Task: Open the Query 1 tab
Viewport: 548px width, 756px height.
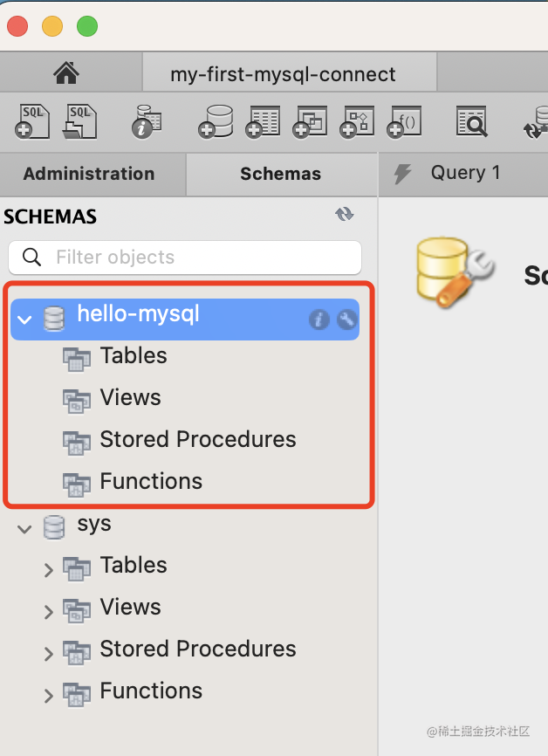Action: pos(465,173)
